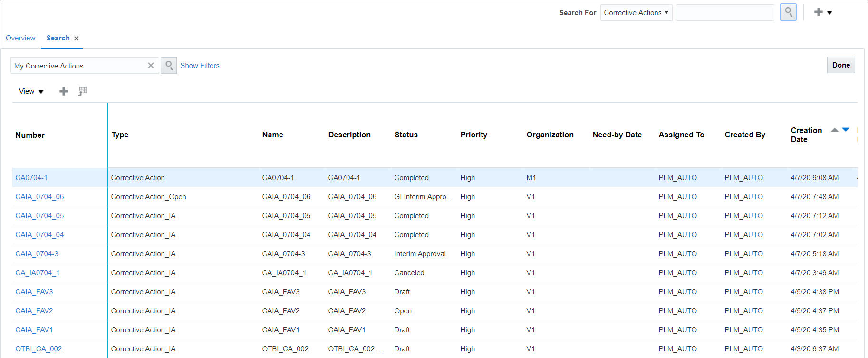
Task: Click the Show Filters link
Action: click(x=200, y=66)
